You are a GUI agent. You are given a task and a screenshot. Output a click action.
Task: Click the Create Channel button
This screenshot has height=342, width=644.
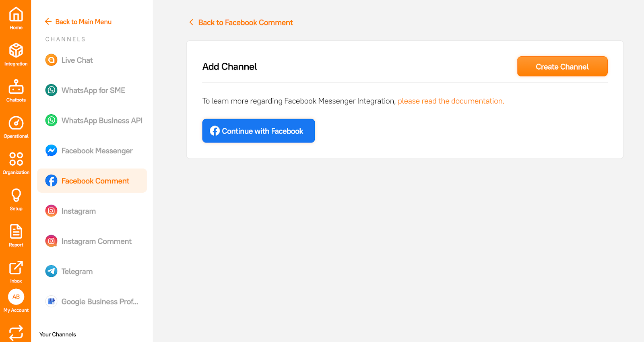click(562, 66)
